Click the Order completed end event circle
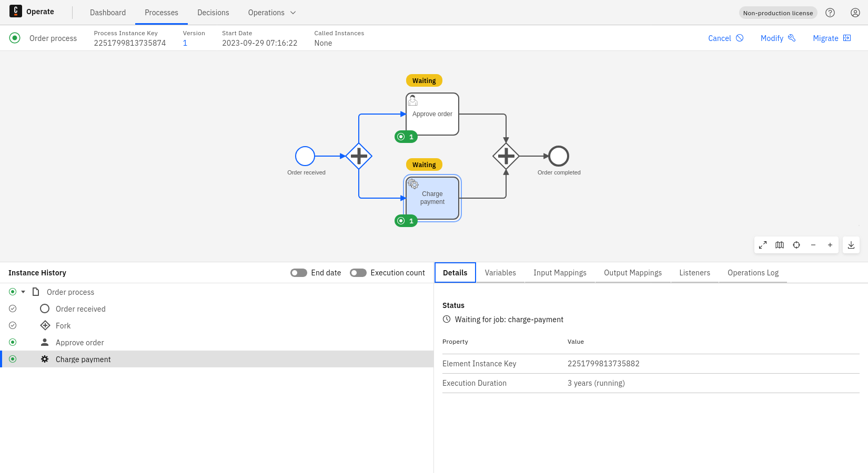 click(559, 156)
